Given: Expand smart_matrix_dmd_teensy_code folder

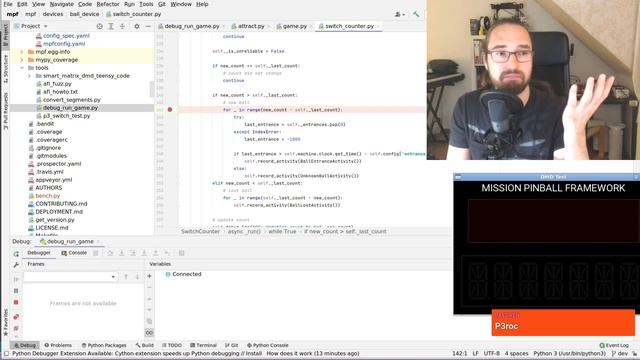Looking at the screenshot, I should [29, 76].
